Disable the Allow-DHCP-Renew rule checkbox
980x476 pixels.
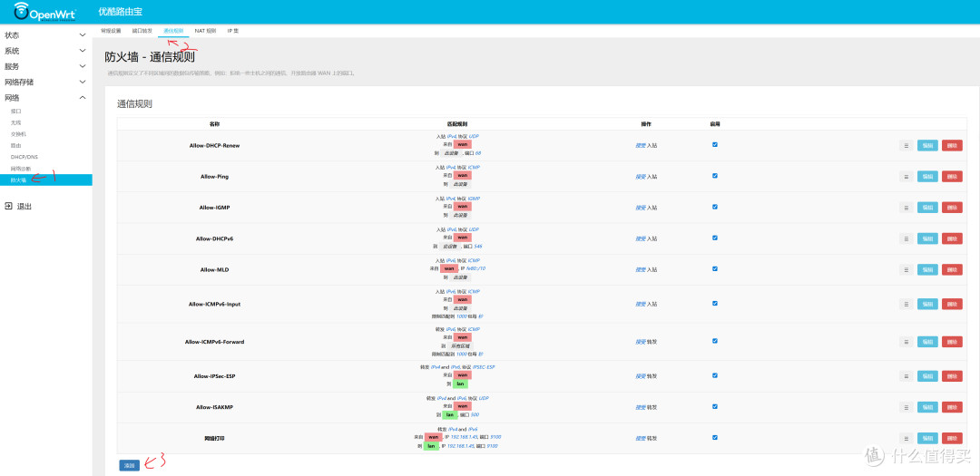pyautogui.click(x=715, y=144)
